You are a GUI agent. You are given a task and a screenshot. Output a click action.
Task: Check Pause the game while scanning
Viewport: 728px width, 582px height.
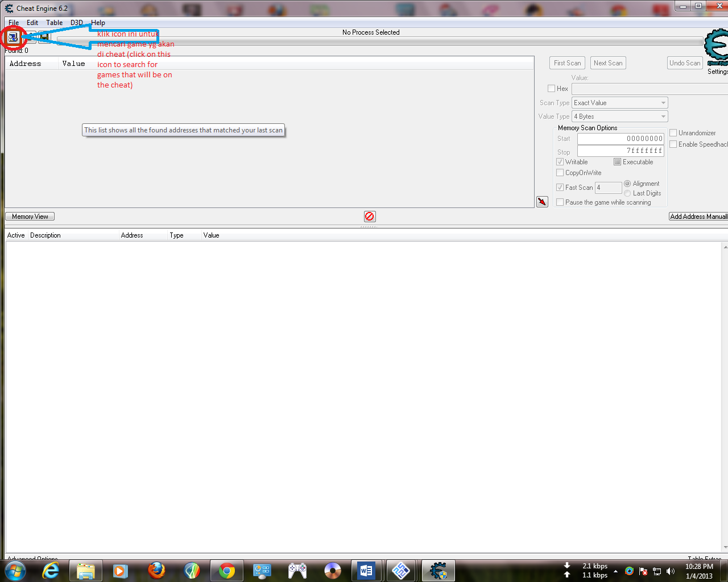click(x=560, y=202)
